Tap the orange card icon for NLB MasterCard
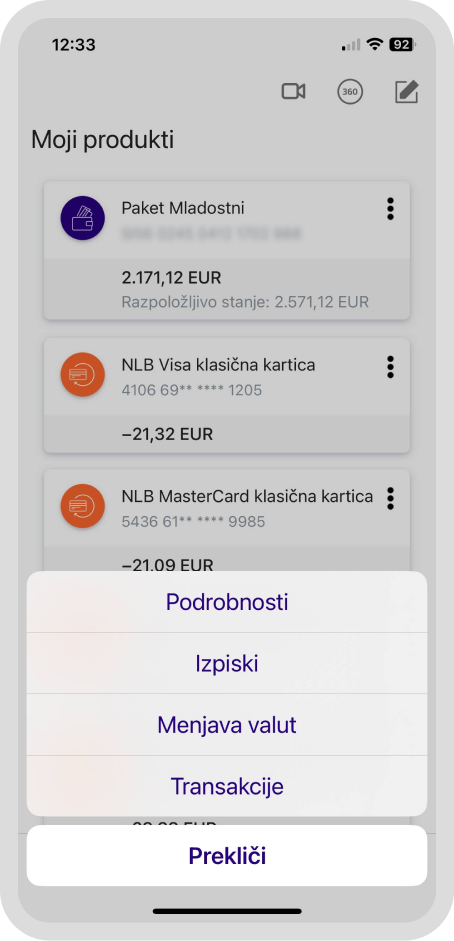This screenshot has height=941, width=454. click(x=83, y=506)
